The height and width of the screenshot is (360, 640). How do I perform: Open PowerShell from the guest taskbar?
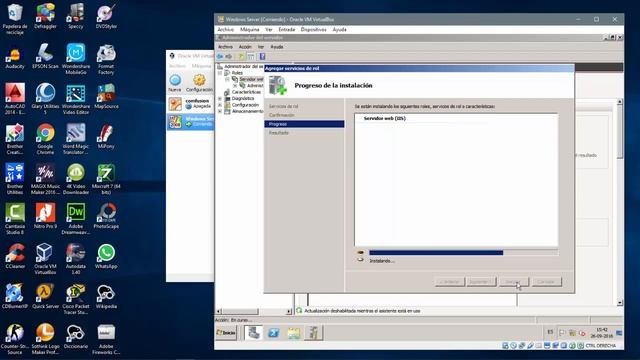pyautogui.click(x=273, y=333)
